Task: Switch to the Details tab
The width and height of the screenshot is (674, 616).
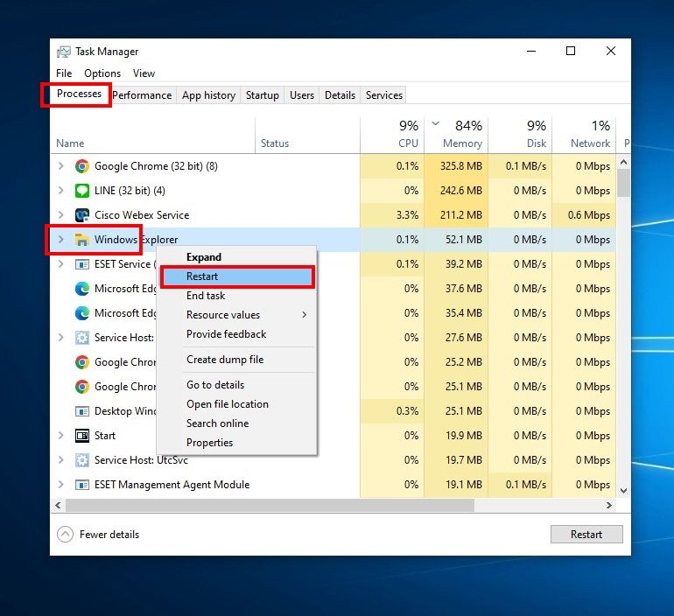Action: 340,95
